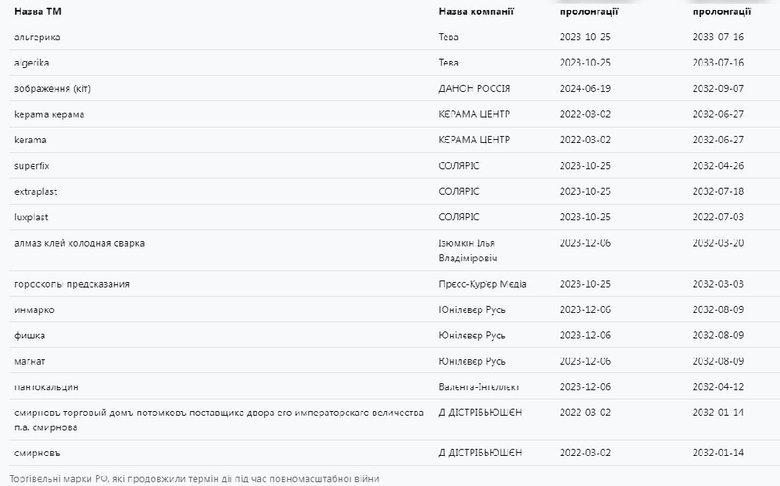Click 'Тева' company in the альгерика row

click(x=448, y=37)
